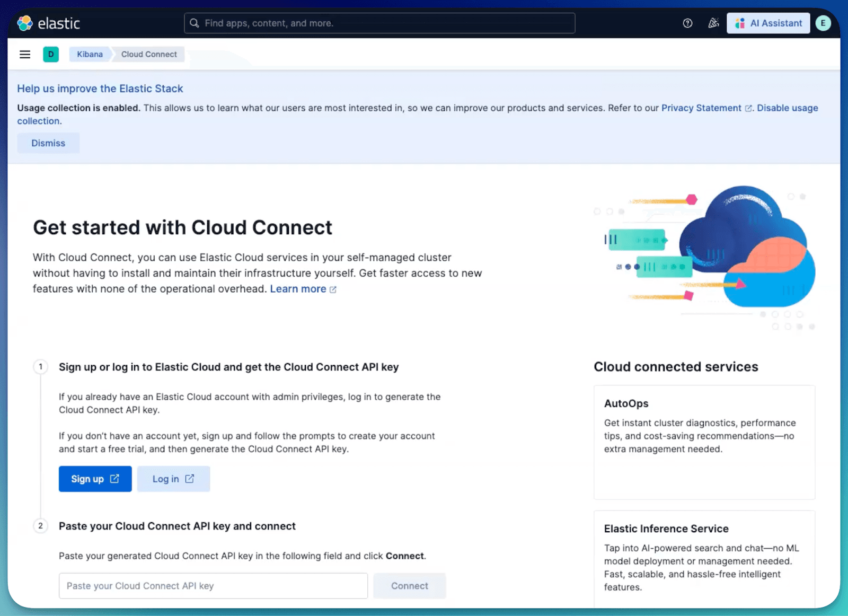The height and width of the screenshot is (616, 848).
Task: Open the news feed announcement icon
Action: (x=713, y=23)
